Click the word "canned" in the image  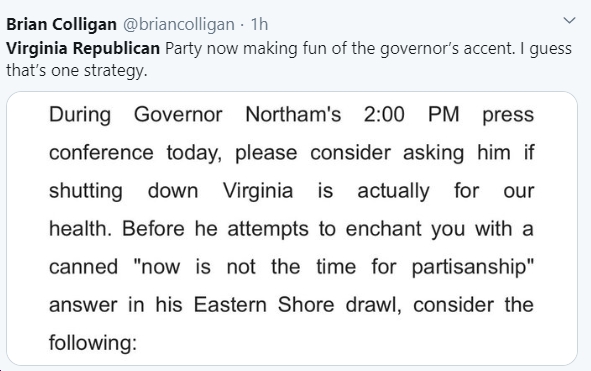point(83,267)
